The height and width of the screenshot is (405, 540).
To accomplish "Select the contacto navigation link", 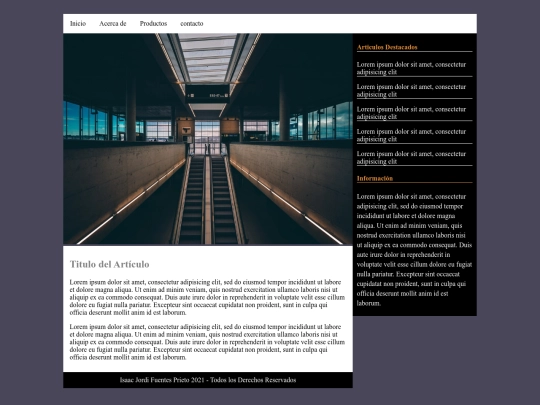I will coord(192,24).
